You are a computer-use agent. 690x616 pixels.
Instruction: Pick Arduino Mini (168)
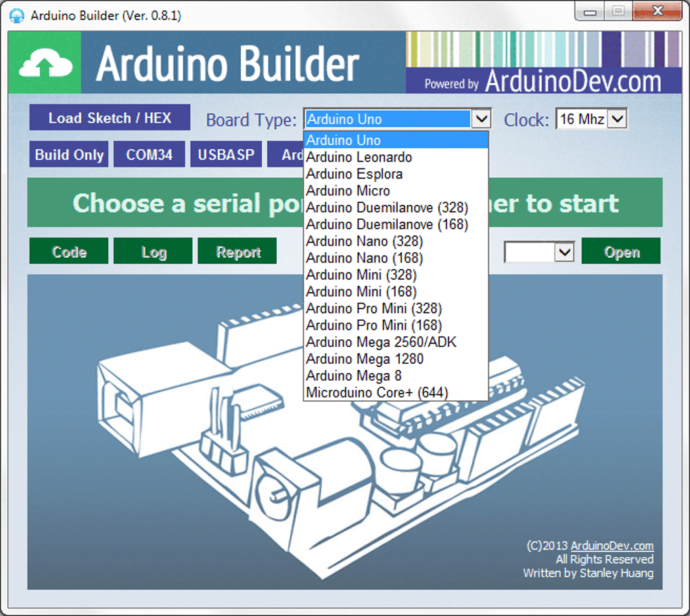(x=396, y=291)
